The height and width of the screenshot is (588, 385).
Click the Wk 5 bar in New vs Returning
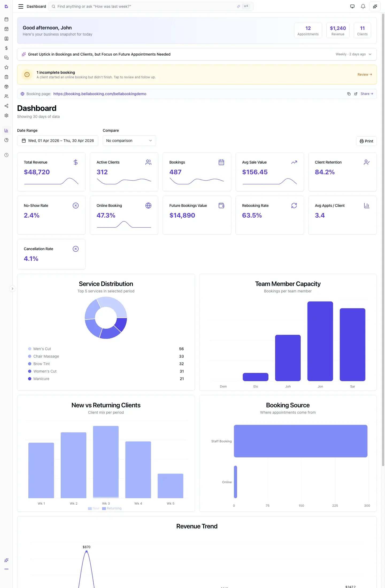point(171,486)
